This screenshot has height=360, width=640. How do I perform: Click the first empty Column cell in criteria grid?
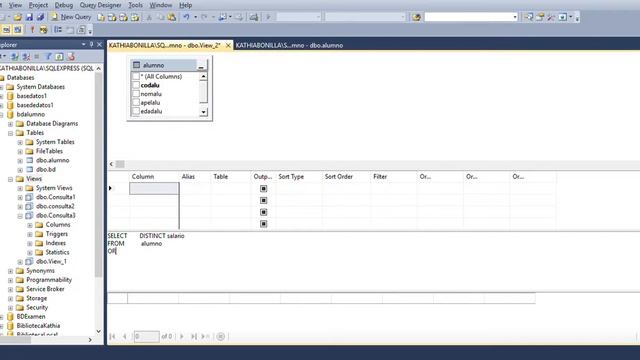(x=154, y=189)
